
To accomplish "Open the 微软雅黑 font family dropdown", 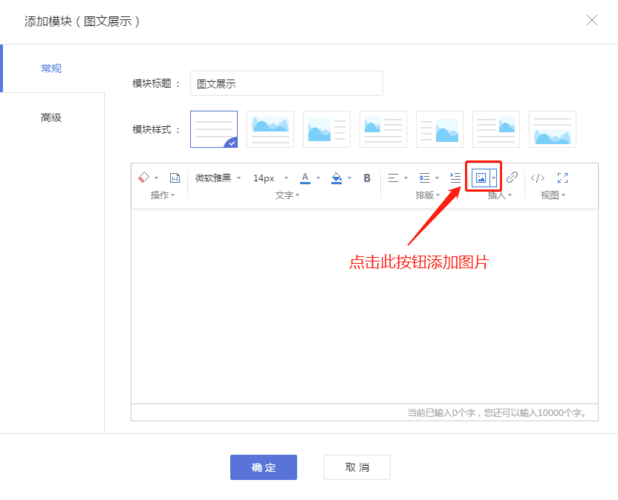I will tap(218, 178).
